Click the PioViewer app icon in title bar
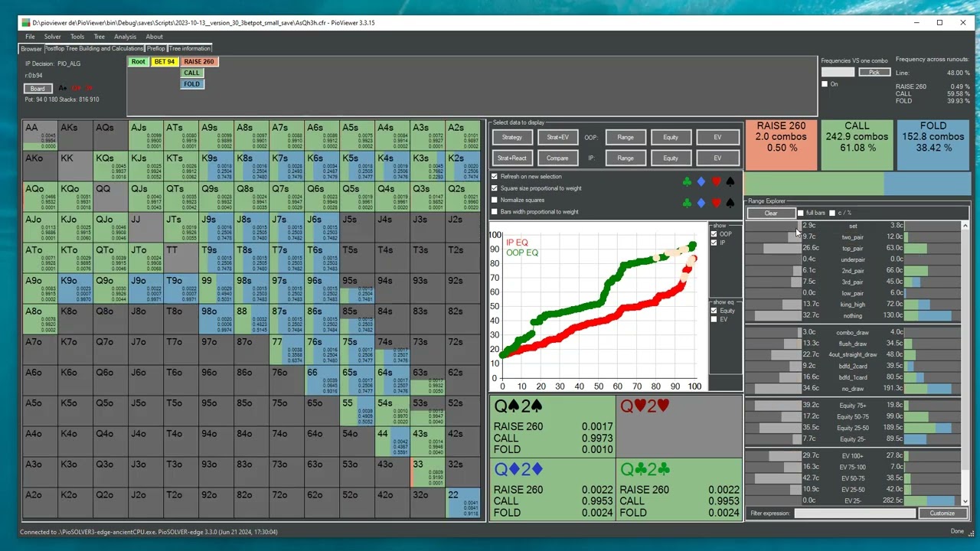 tap(26, 23)
